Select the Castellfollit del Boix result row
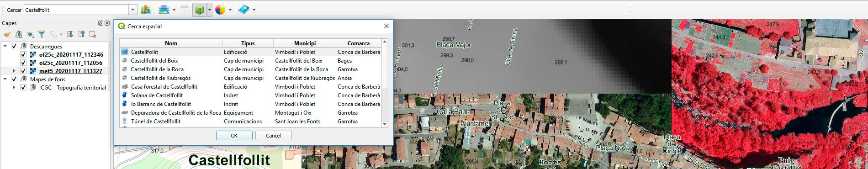Screen dimensions: 868x169 [250, 61]
